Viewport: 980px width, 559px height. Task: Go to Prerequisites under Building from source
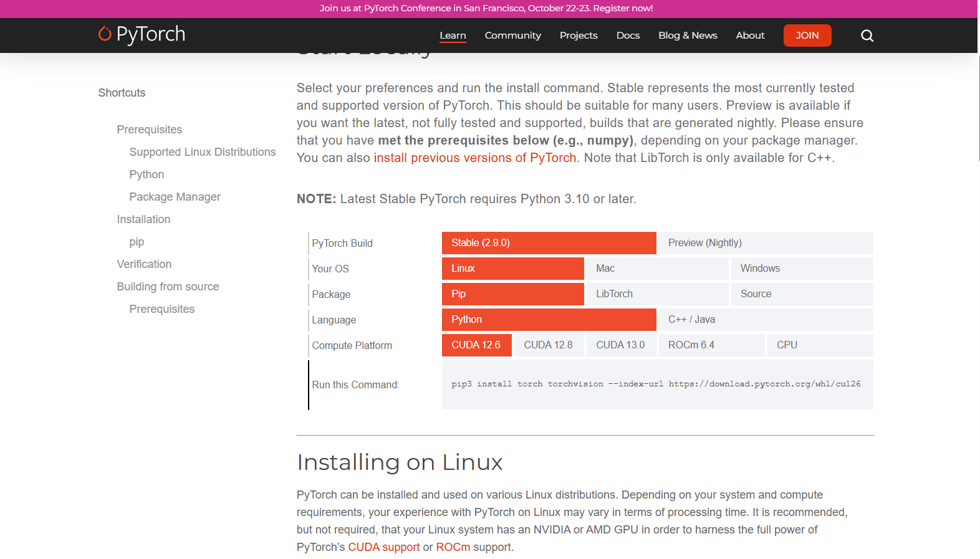[x=162, y=309]
